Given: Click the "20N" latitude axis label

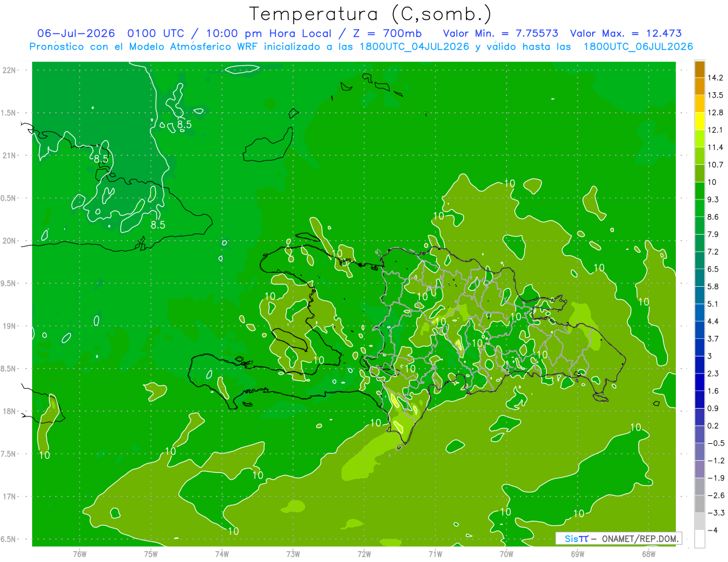Looking at the screenshot, I should (10, 241).
